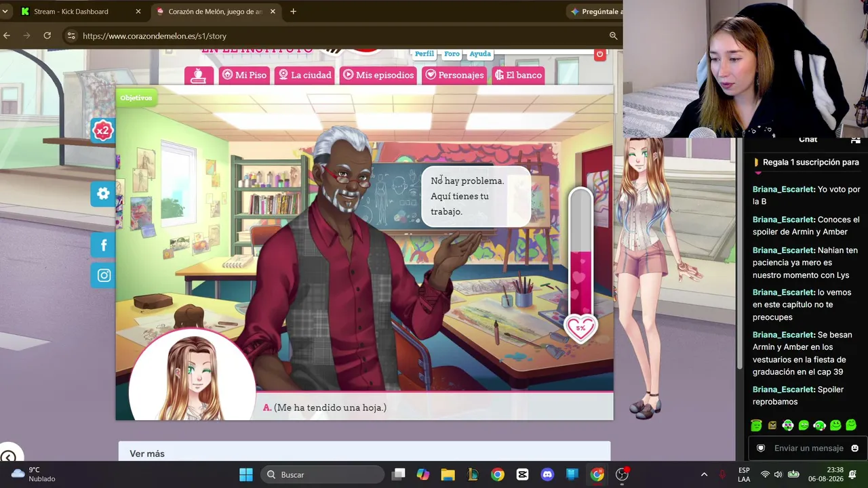The width and height of the screenshot is (868, 488).
Task: Go back in browser history
Action: tap(7, 35)
